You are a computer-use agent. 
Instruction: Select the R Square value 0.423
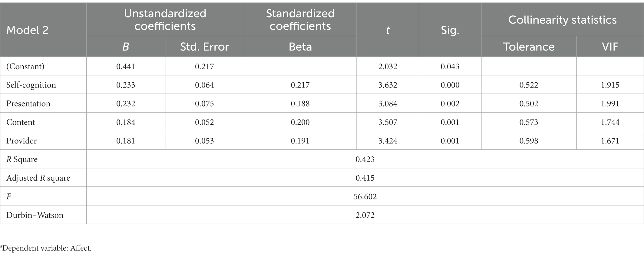tap(365, 159)
